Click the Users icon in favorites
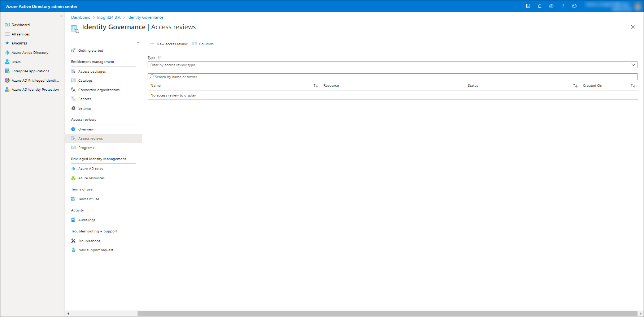 (7, 62)
